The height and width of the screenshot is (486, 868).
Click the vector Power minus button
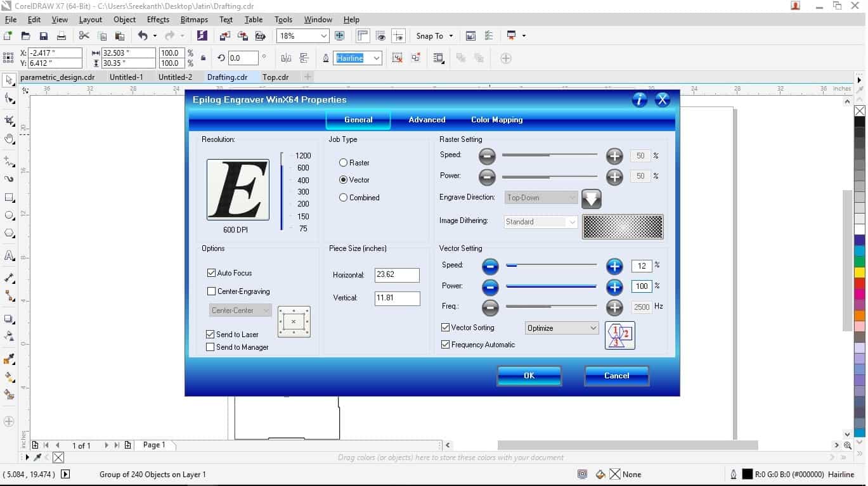tap(490, 287)
